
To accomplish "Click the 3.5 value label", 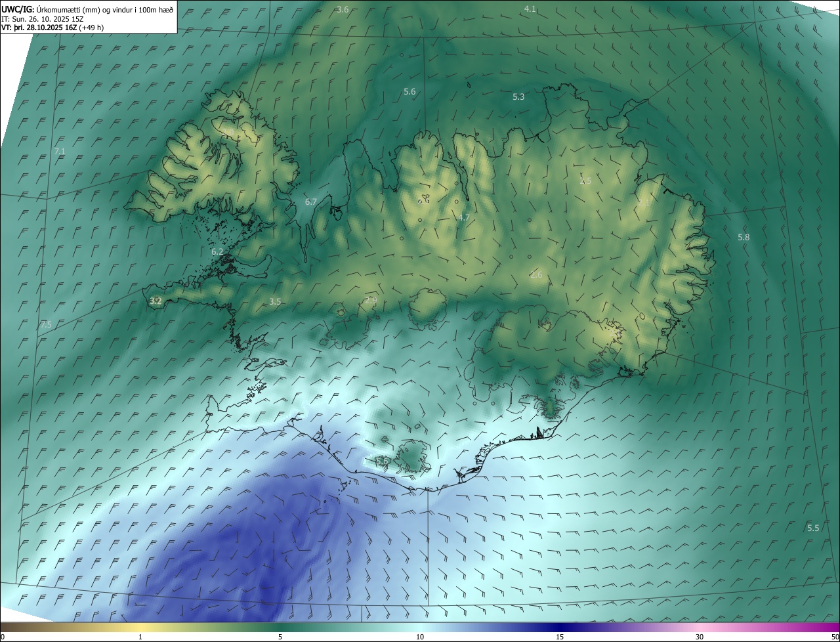I will [x=275, y=302].
